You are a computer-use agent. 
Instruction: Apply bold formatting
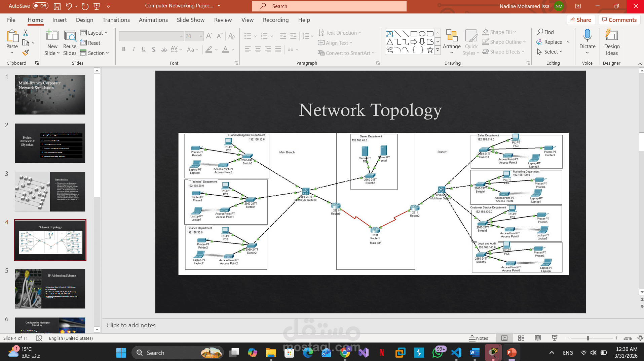point(123,50)
